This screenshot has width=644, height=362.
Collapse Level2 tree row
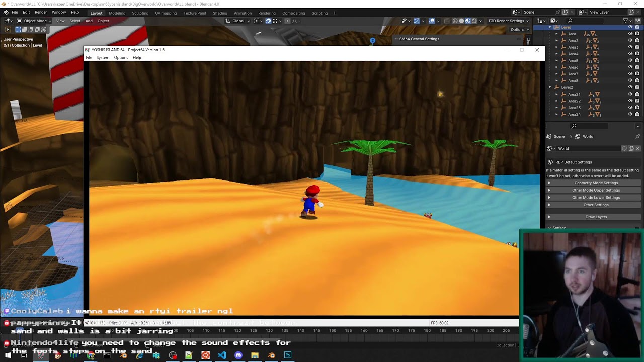[550, 87]
